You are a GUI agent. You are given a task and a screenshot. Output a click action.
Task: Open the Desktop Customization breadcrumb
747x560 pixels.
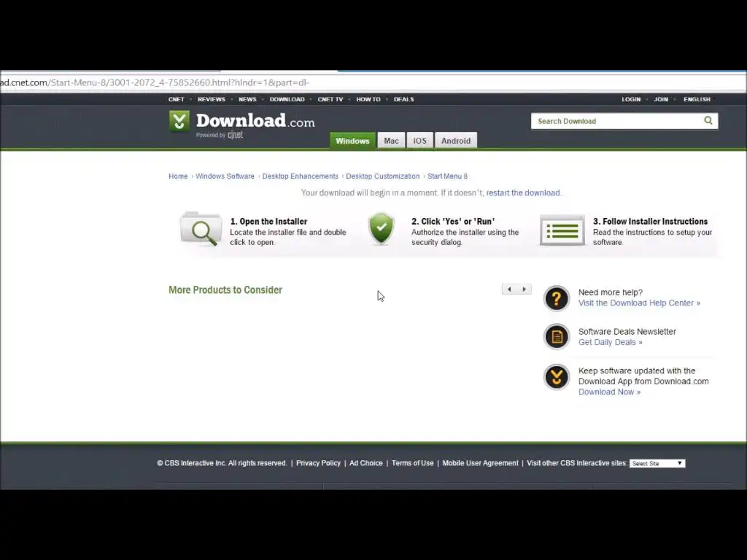[x=382, y=176]
